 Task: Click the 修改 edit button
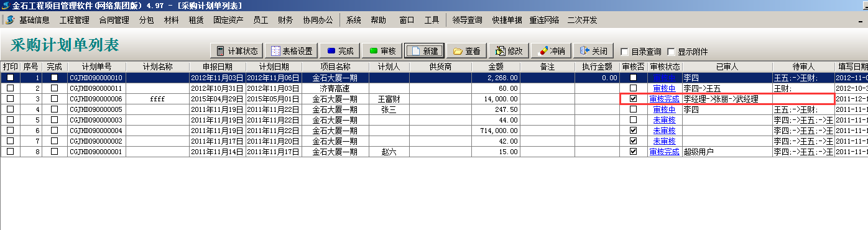pyautogui.click(x=509, y=51)
